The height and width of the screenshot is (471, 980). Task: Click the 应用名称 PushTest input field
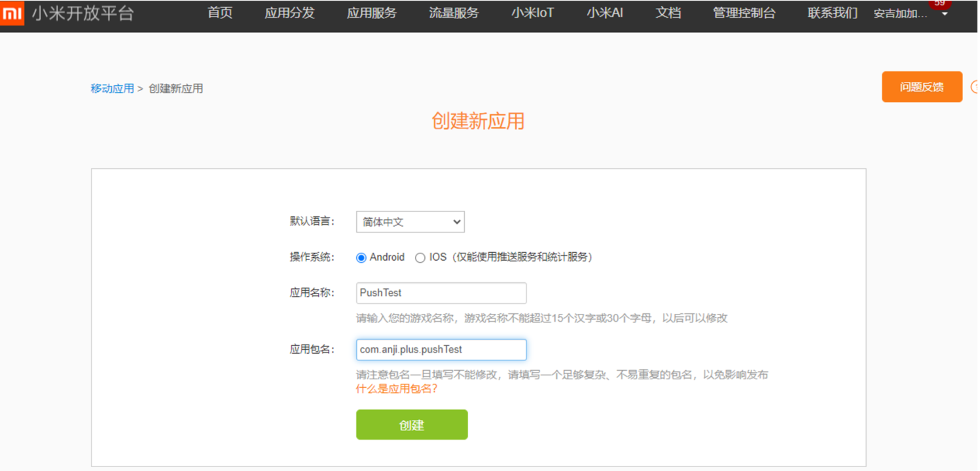point(441,293)
